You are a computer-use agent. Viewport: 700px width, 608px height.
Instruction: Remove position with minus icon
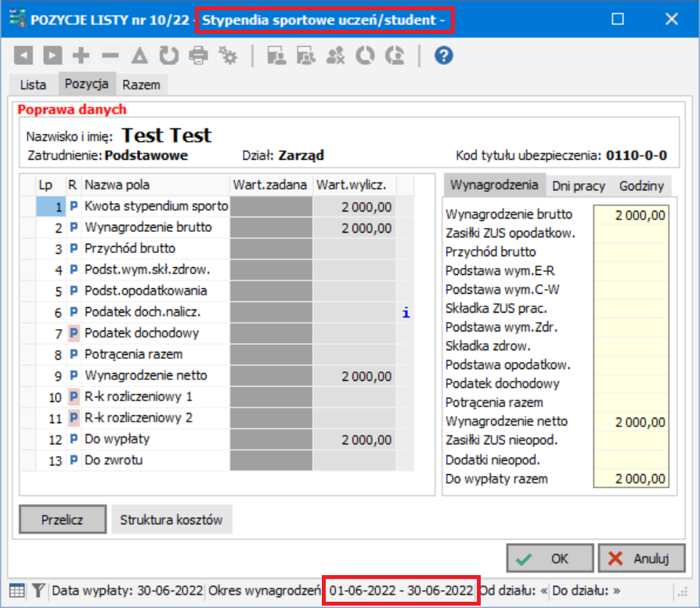[110, 56]
